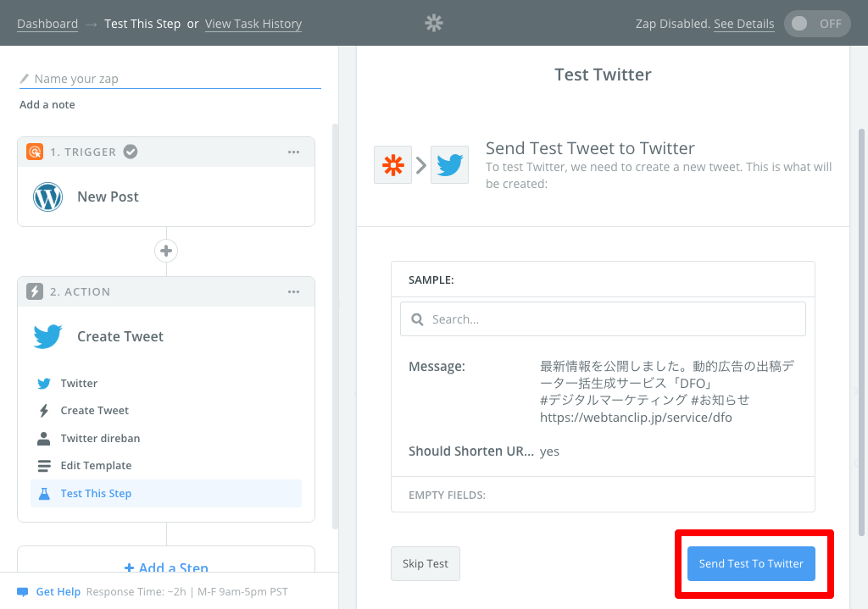Focus the Name your zap field
The image size is (868, 609).
(170, 79)
